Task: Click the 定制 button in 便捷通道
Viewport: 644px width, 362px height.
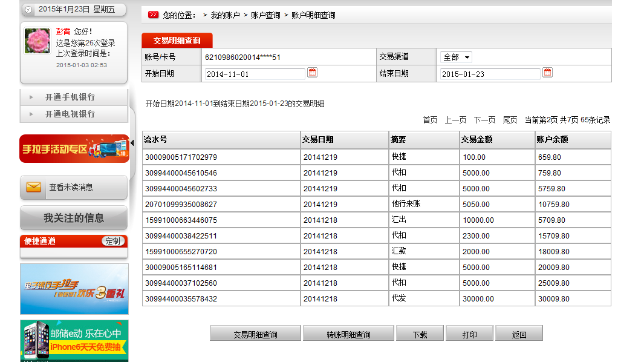Action: coord(113,241)
